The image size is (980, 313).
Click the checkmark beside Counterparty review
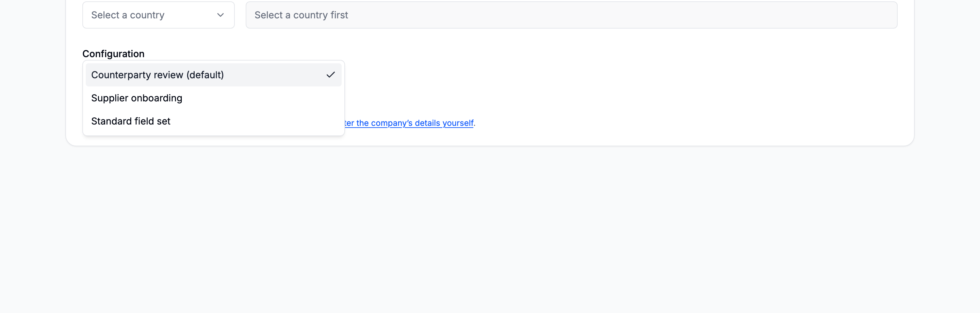331,75
